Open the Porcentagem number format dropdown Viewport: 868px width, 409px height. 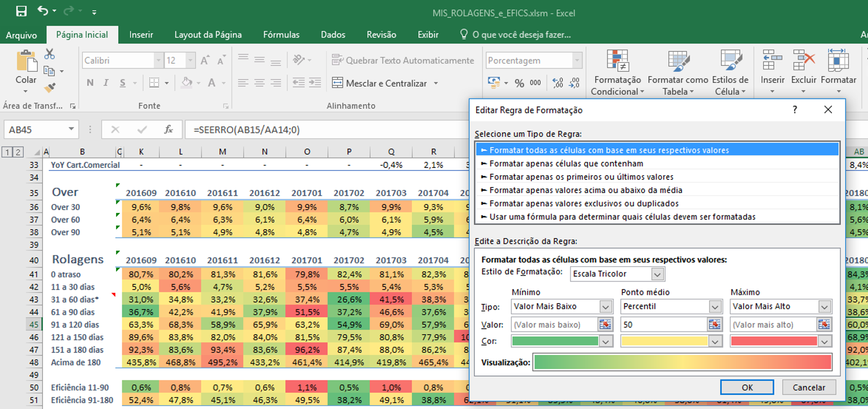(x=577, y=61)
